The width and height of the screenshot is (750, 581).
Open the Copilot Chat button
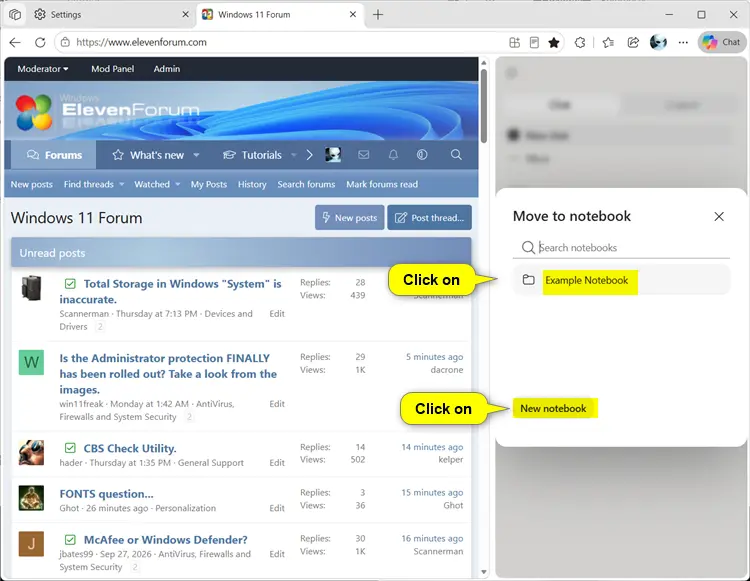(x=722, y=43)
